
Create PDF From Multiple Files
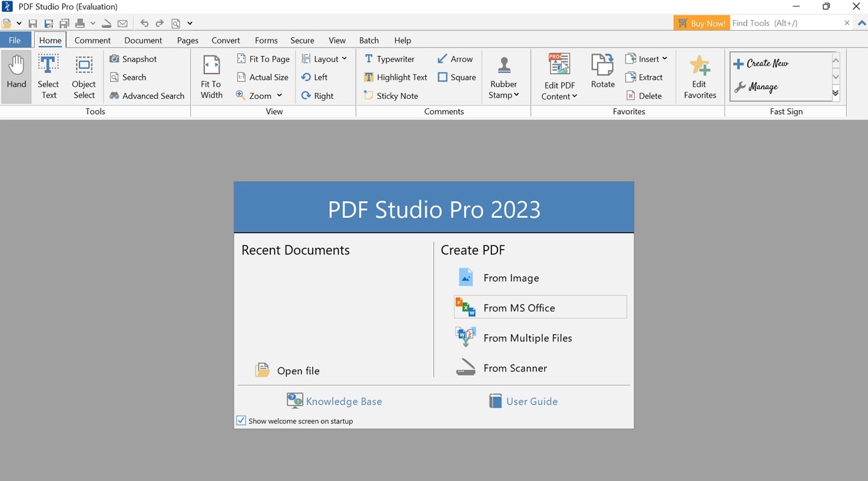click(x=540, y=338)
